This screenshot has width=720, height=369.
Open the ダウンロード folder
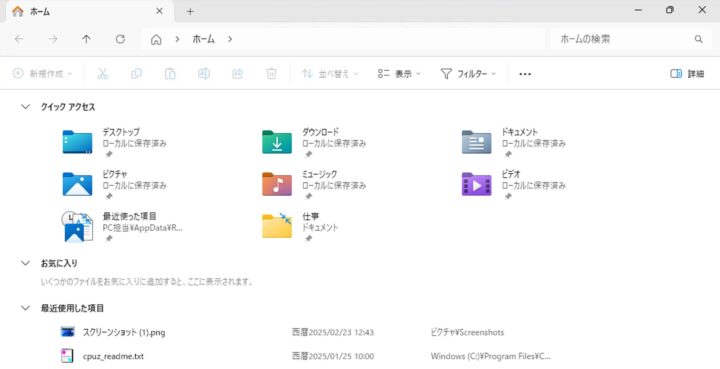click(x=277, y=142)
